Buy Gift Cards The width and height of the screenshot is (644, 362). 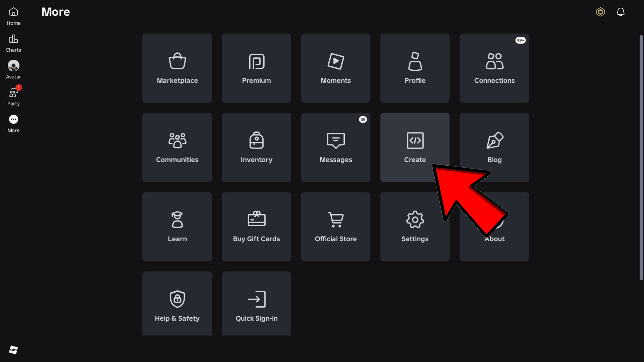[x=256, y=227]
